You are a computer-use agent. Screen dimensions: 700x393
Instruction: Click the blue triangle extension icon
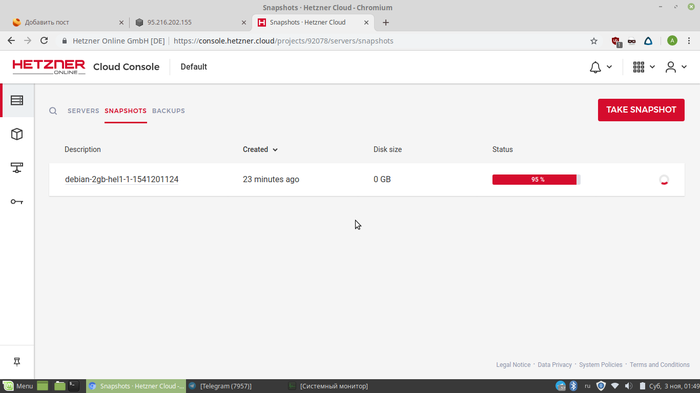648,41
